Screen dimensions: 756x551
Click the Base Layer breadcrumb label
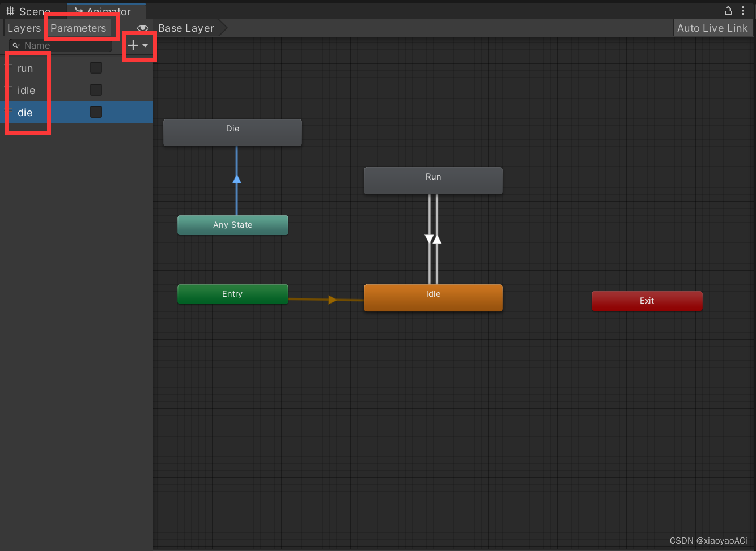186,28
